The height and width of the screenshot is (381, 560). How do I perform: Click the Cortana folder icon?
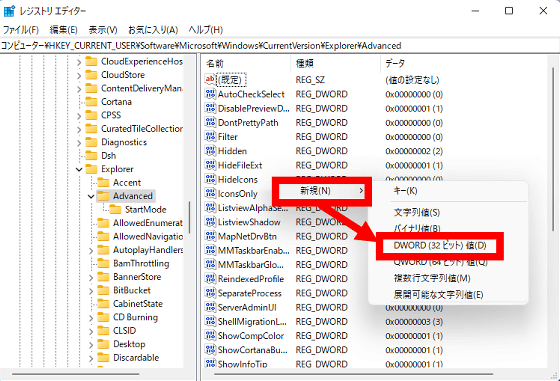pyautogui.click(x=91, y=102)
